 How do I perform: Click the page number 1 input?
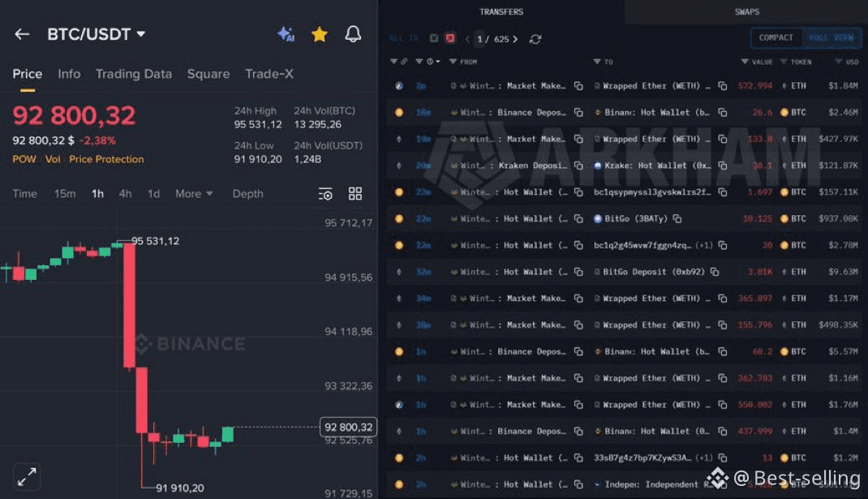point(479,39)
